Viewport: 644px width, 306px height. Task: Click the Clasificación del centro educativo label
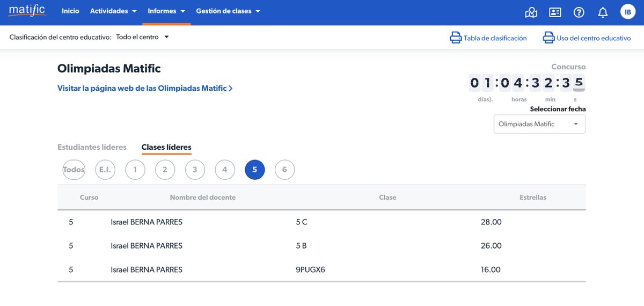[60, 37]
